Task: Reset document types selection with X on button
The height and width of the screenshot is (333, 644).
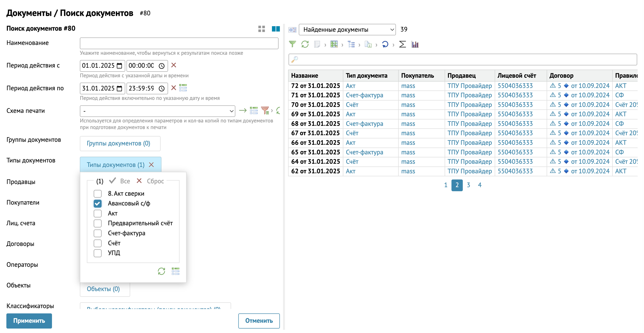Action: [x=151, y=165]
